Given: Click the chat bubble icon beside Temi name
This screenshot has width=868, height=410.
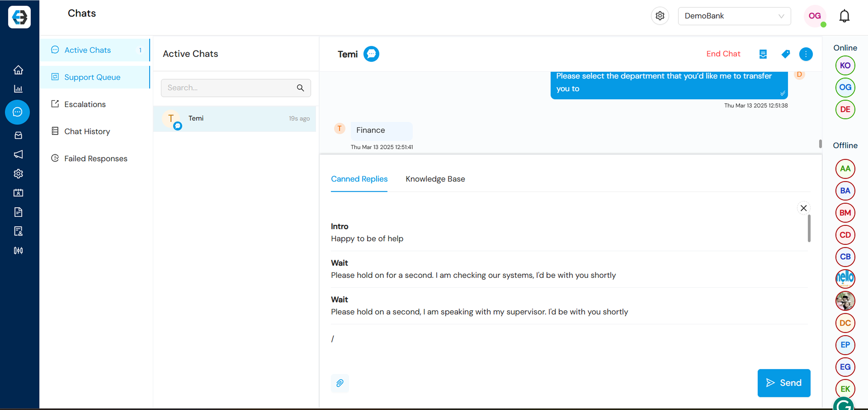Looking at the screenshot, I should pyautogui.click(x=371, y=54).
